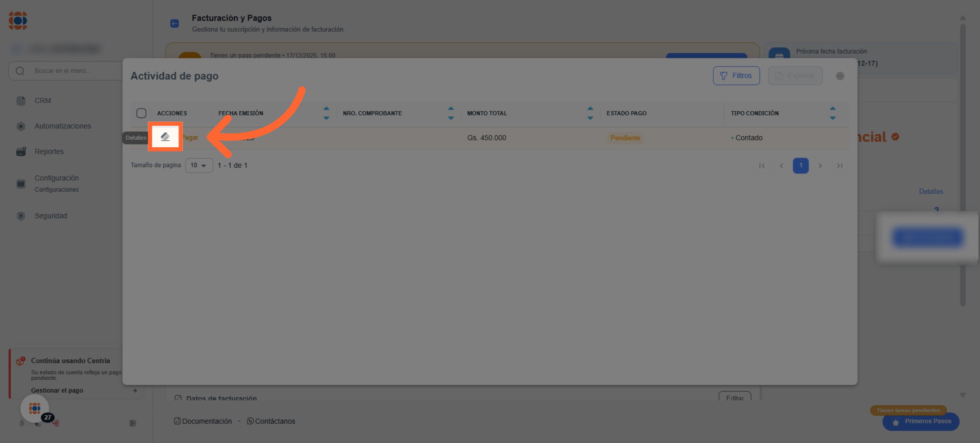This screenshot has height=443, width=980.
Task: Click the back arrow beside Facturación y Pagos
Action: click(174, 23)
